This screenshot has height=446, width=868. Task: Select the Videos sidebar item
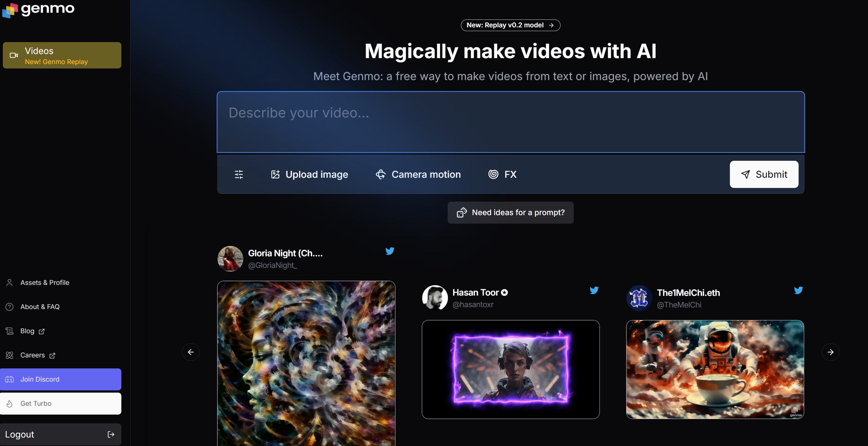click(x=62, y=56)
